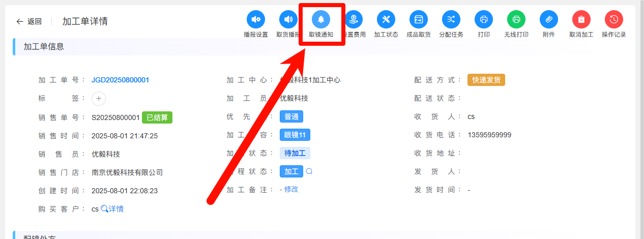Open 成品取货 pickup icon
Viewport: 644px width, 239px height.
point(419,20)
